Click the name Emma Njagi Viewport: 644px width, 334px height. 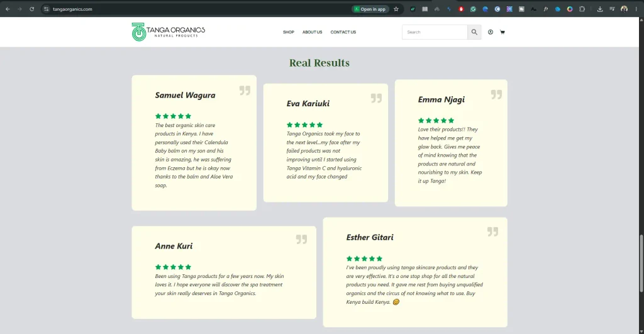(x=441, y=99)
